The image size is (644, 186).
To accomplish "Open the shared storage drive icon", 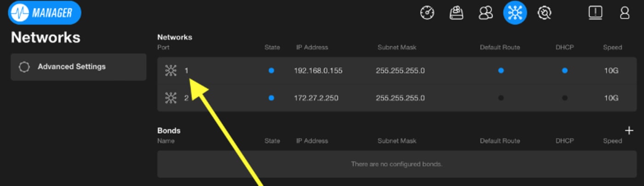I will 456,13.
